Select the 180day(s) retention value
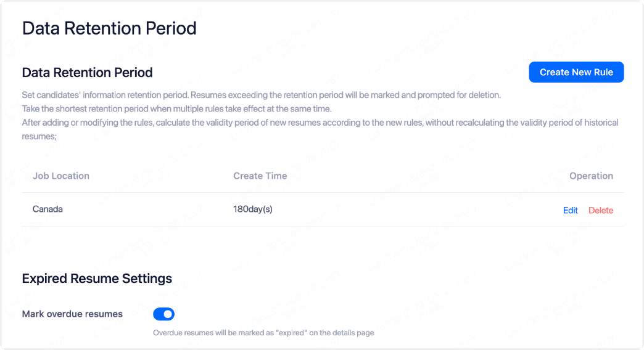The image size is (644, 350). click(253, 209)
